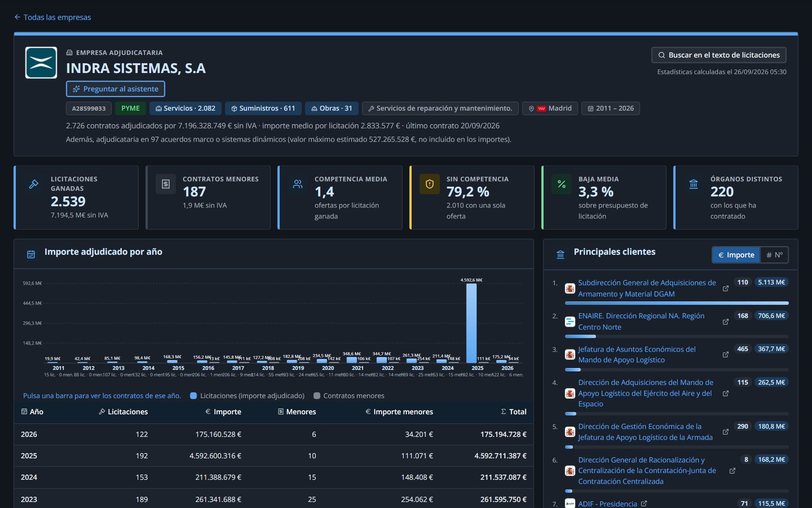Click the receipt icon in Contratos Menores card
812x508 pixels.
click(x=166, y=184)
